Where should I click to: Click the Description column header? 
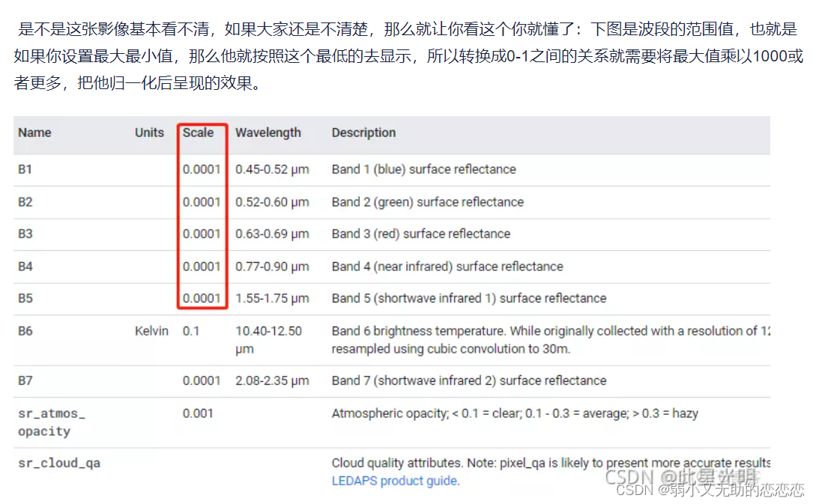click(x=363, y=133)
